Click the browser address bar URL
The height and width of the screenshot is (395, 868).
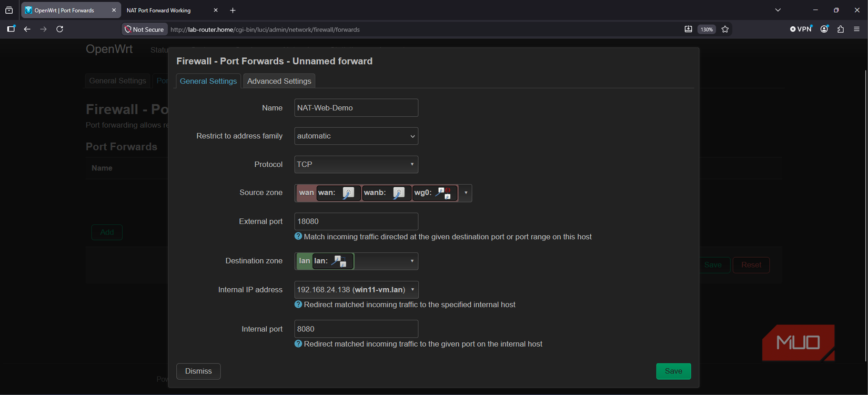tap(265, 29)
